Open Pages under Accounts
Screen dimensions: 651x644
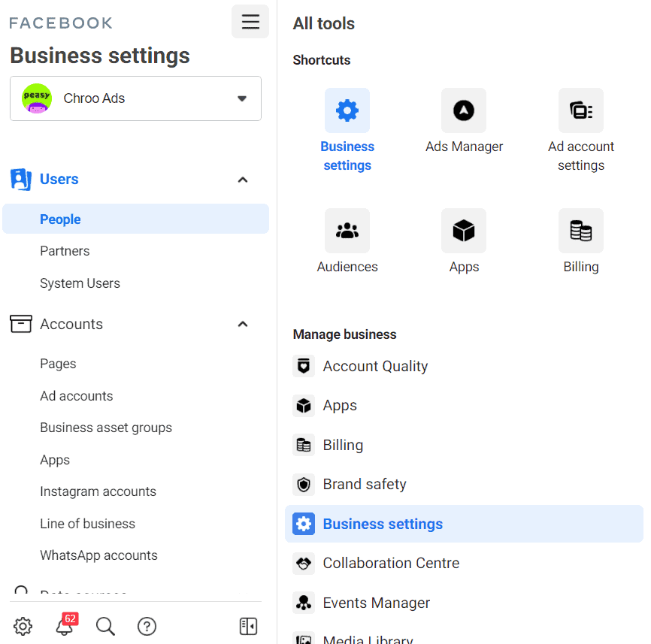tap(58, 364)
